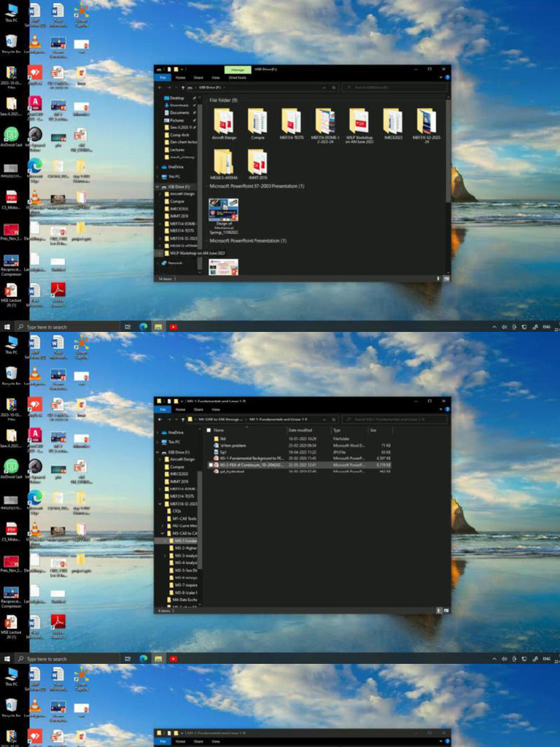The width and height of the screenshot is (560, 747).
Task: Switch USB Drive window to details view
Action: click(x=438, y=278)
